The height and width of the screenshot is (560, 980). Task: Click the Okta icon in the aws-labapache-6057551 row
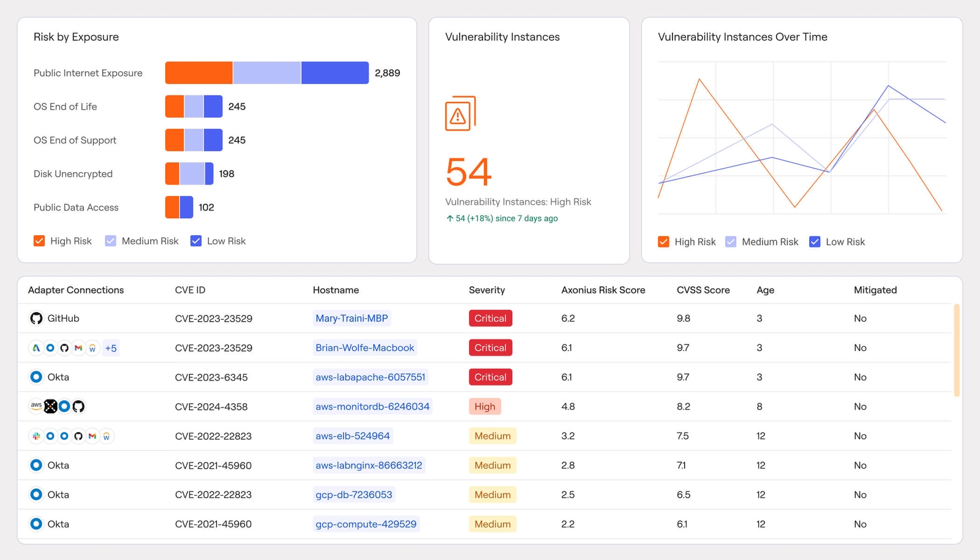36,377
